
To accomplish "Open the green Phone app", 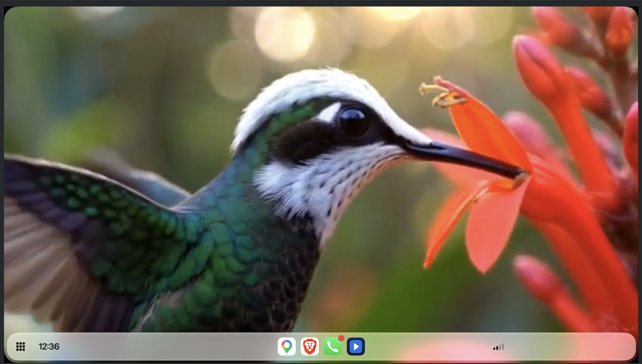I will coord(333,346).
